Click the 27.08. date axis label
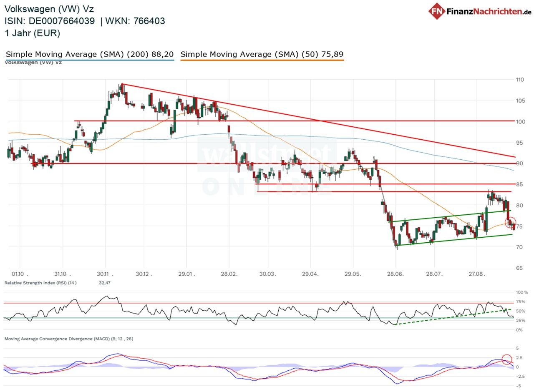The height and width of the screenshot is (392, 534). pyautogui.click(x=476, y=274)
